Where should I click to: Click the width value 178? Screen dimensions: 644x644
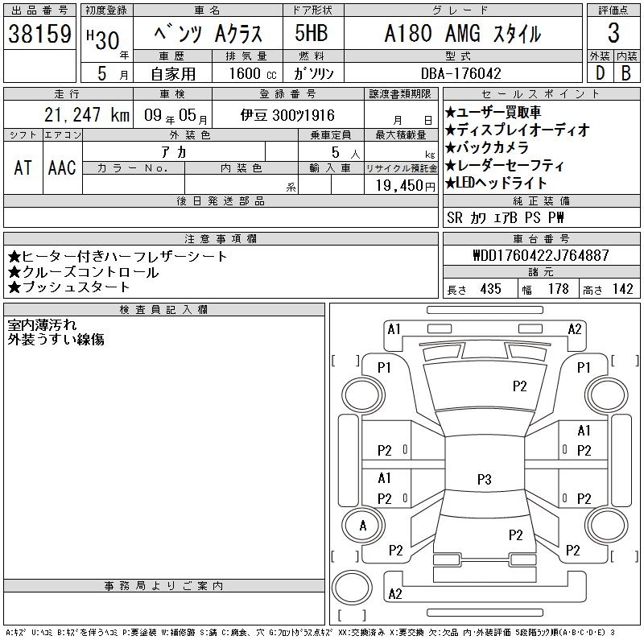558,289
